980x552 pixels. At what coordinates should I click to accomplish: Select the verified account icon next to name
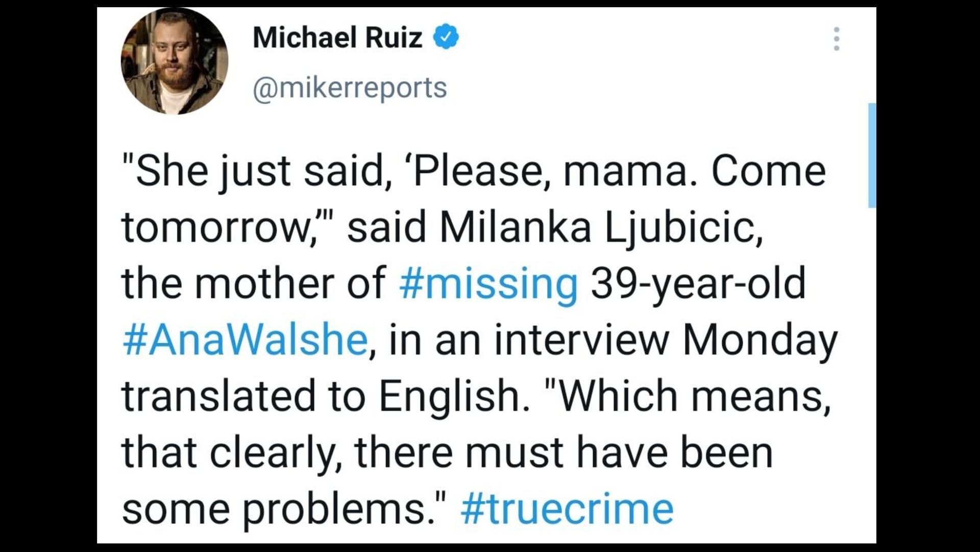[447, 36]
